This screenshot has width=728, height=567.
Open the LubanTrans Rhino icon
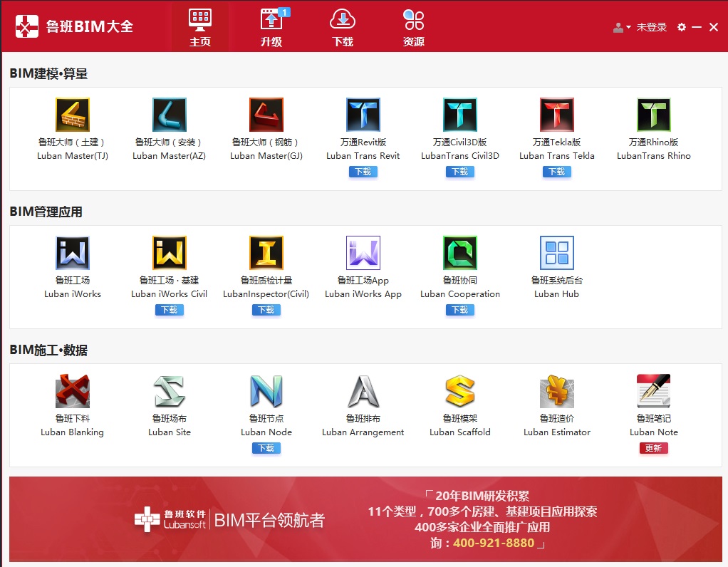pos(654,115)
